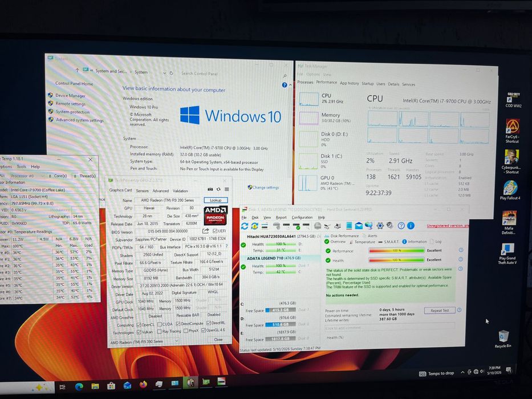Open the settings gear icon in Hard Disk Sentinel

pyautogui.click(x=380, y=225)
